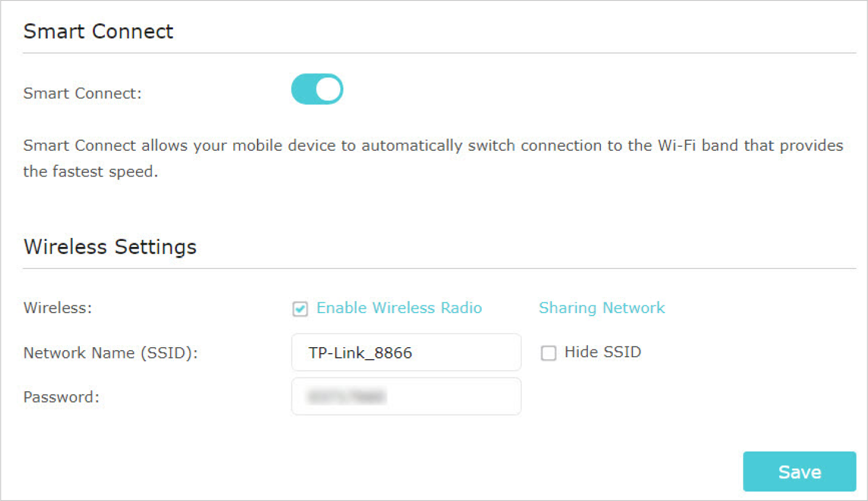Click the Smart Connect section heading
868x501 pixels.
pos(98,31)
